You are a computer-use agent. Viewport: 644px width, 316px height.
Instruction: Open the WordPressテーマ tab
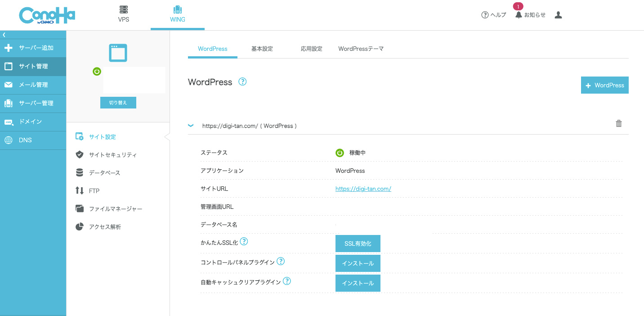361,49
